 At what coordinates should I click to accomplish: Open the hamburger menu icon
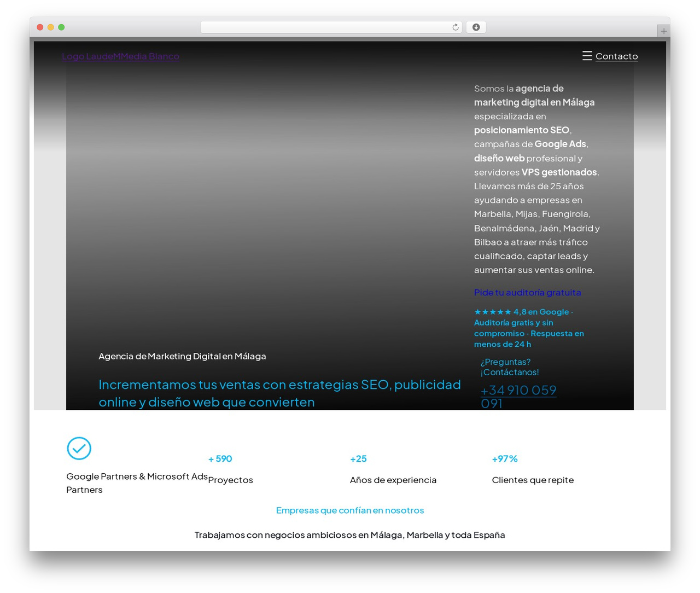(587, 56)
